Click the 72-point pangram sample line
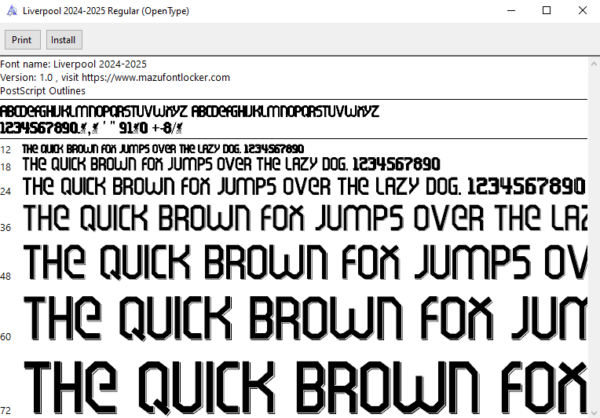Screen dimensions: 600x418 [305, 388]
